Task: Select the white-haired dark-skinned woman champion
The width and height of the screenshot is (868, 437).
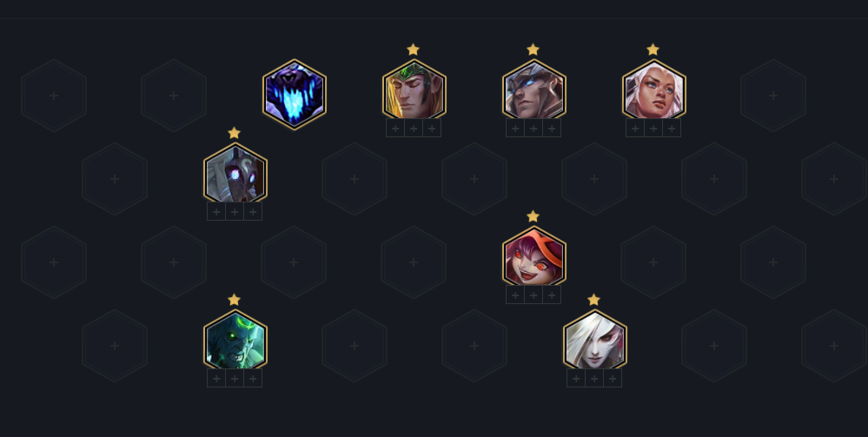Action: tap(653, 90)
